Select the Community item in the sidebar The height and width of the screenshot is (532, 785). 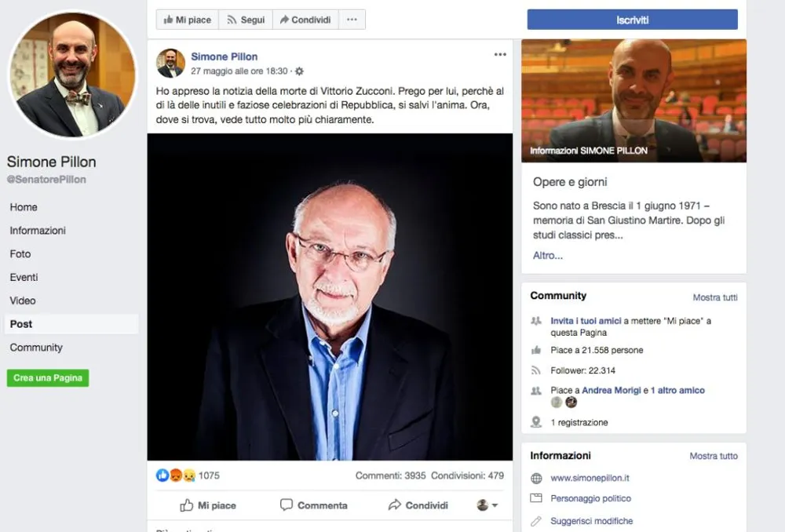36,348
